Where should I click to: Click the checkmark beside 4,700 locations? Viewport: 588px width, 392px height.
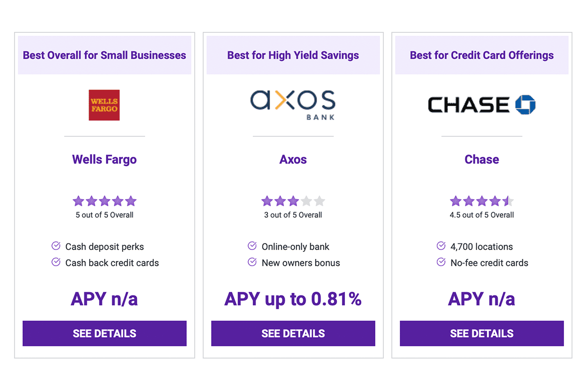(x=441, y=246)
